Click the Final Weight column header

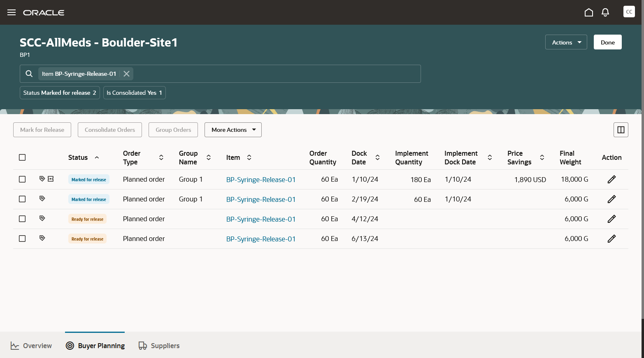[570, 157]
